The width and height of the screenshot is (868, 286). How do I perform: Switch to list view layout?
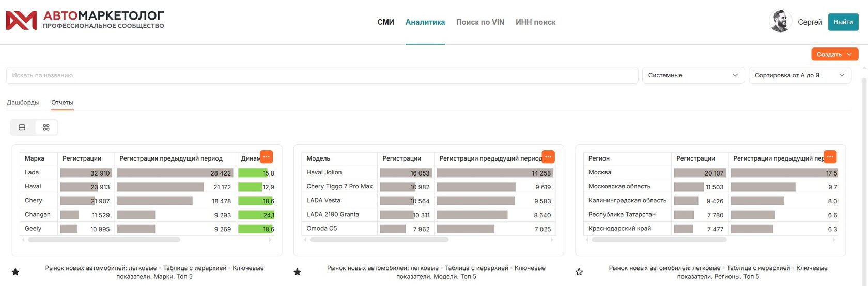click(x=22, y=128)
